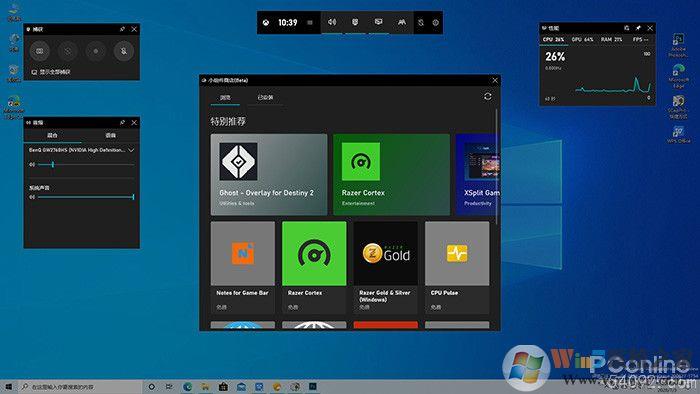Open the Mail app from the taskbar
Image resolution: width=700 pixels, height=394 pixels.
[x=241, y=387]
